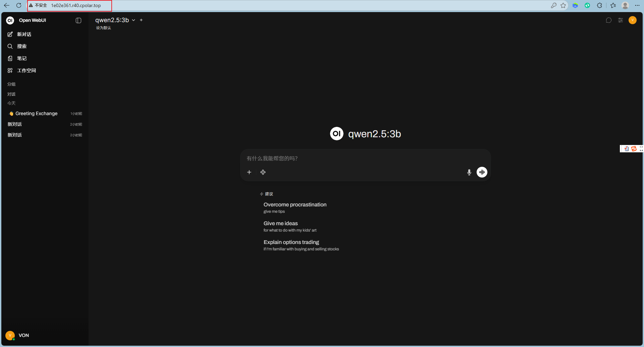This screenshot has height=347, width=644.
Task: Open the browser profile avatar
Action: tap(625, 5)
